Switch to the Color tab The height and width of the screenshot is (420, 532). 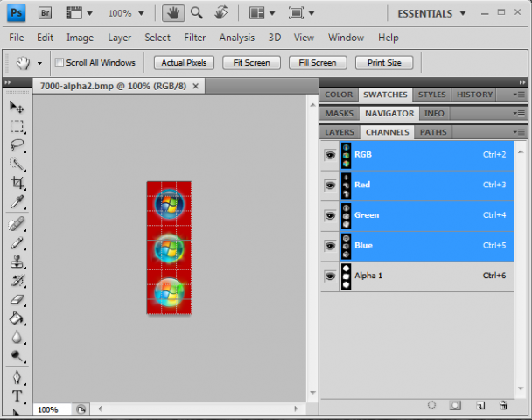pos(339,94)
